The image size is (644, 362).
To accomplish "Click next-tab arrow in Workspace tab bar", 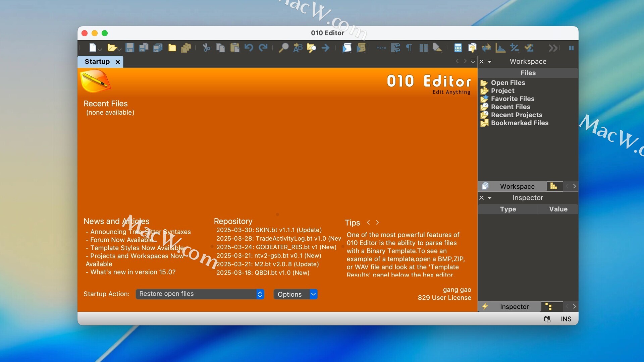I will [x=574, y=186].
